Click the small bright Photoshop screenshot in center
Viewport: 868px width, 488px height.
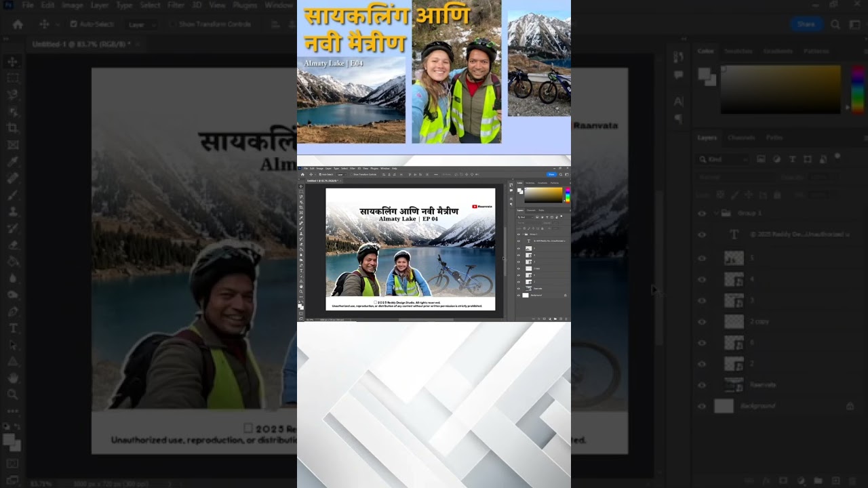tap(434, 243)
